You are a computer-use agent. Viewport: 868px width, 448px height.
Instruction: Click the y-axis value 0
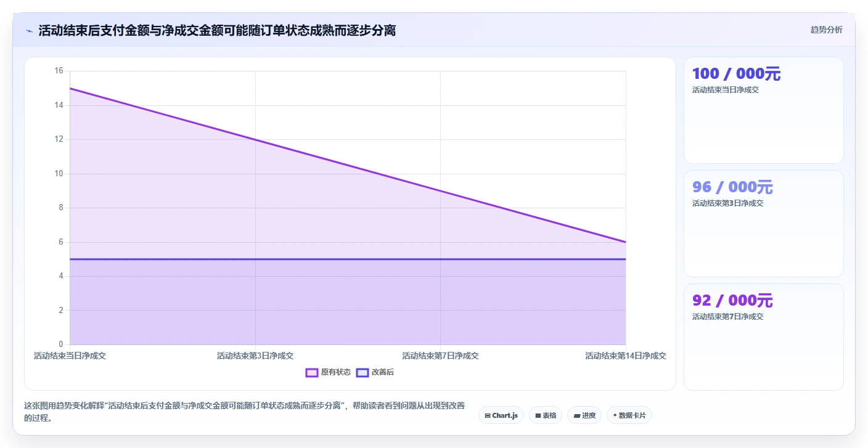coord(61,344)
